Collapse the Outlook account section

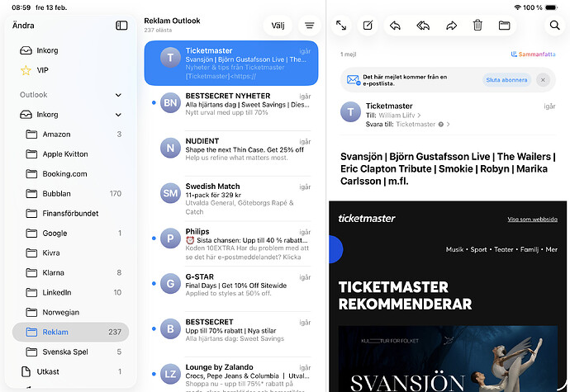coord(118,95)
